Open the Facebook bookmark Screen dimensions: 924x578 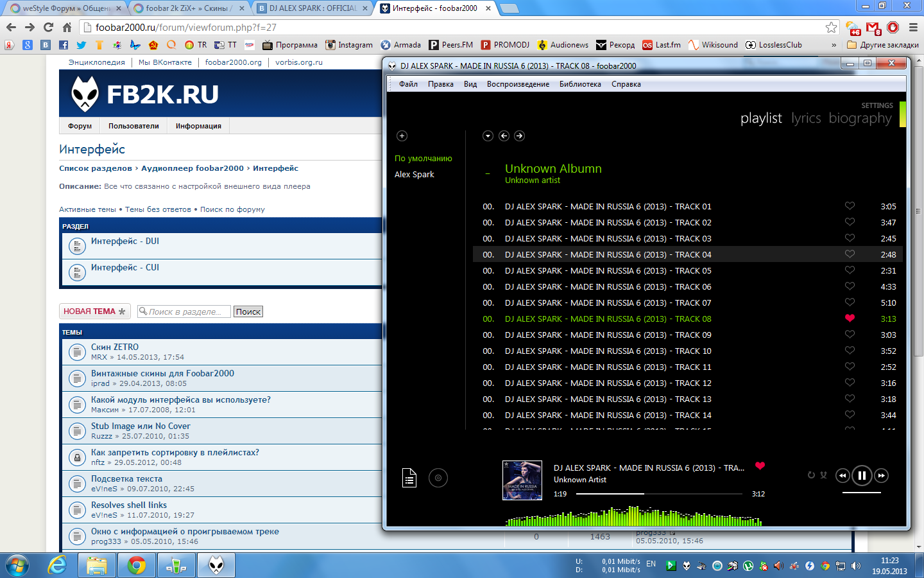point(63,45)
